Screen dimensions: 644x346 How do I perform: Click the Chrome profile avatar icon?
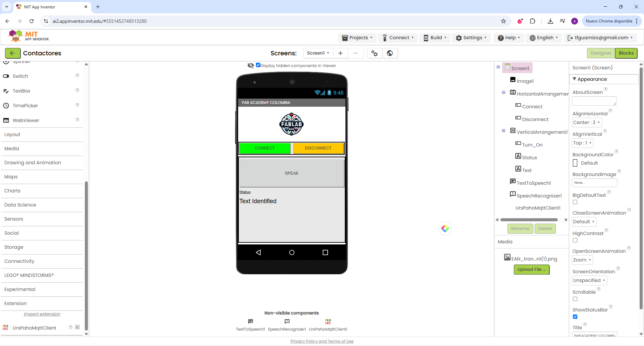pos(575,21)
